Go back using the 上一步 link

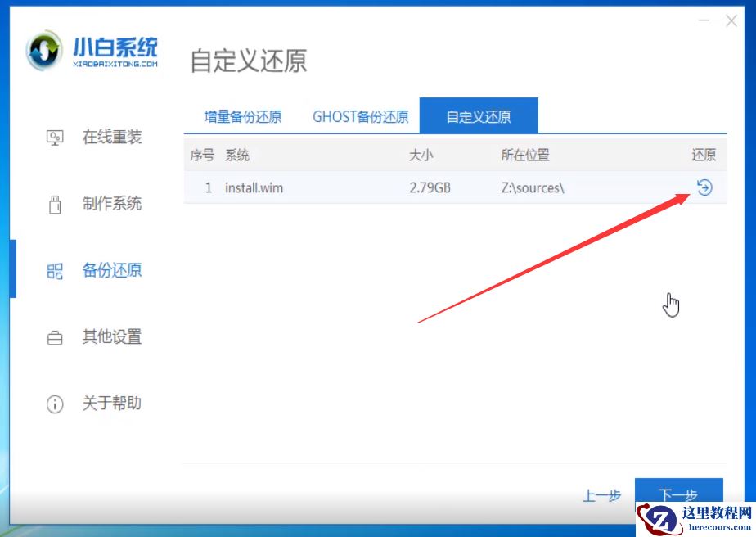click(602, 495)
